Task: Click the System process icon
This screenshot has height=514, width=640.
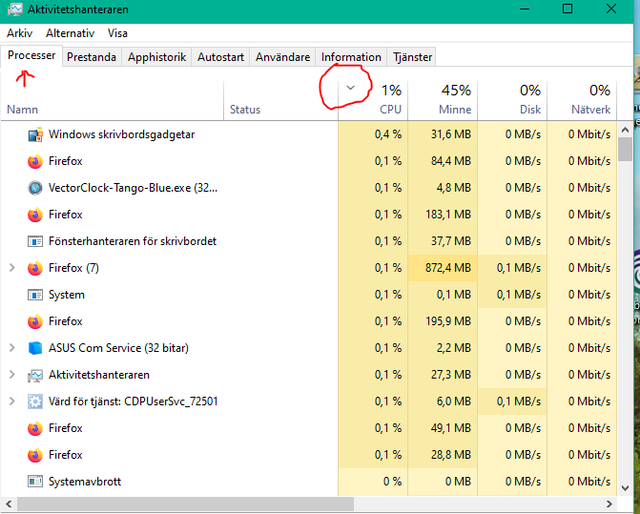Action: (x=35, y=295)
